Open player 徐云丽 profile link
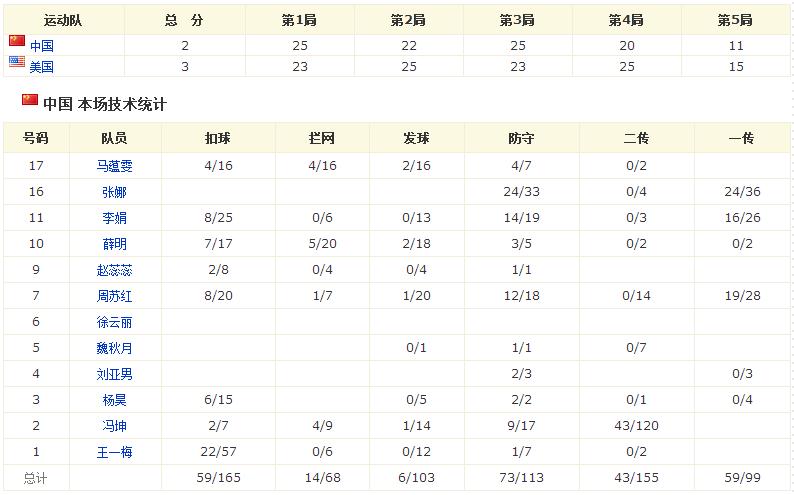This screenshot has height=495, width=794. (114, 322)
